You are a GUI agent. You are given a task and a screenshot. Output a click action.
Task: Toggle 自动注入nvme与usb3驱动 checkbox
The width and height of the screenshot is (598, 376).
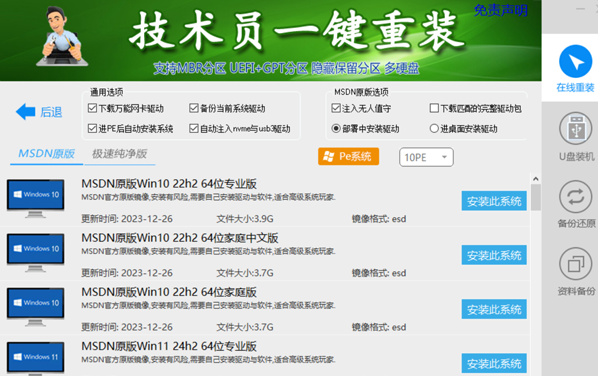pos(194,129)
